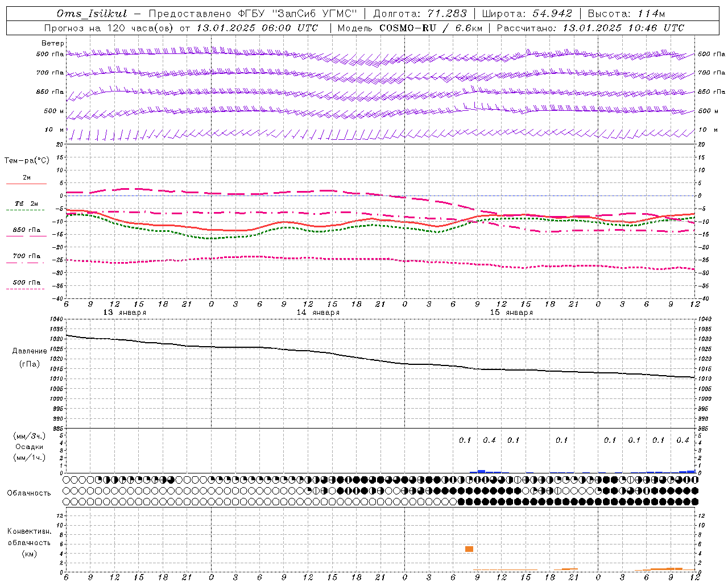
Task: Click the 700 гПа temperature legend entry
Action: [26, 257]
